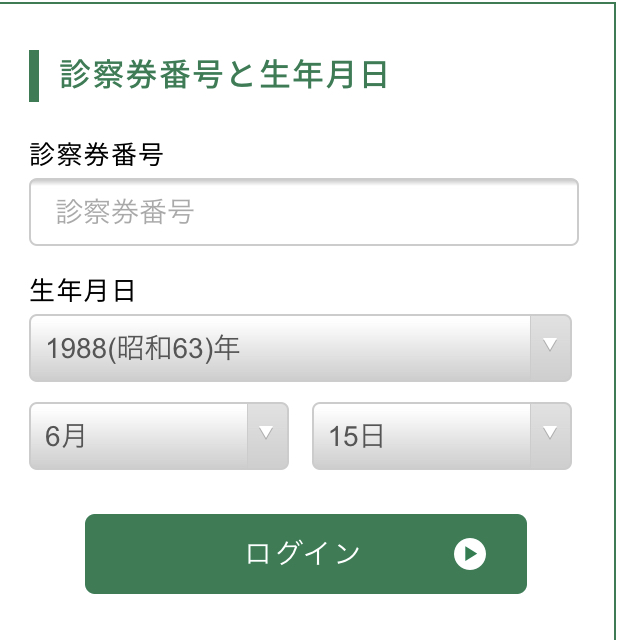This screenshot has height=640, width=619.
Task: Click the white circle on login button
Action: click(470, 554)
